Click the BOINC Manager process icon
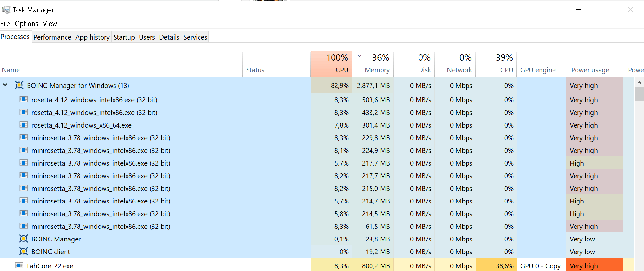The height and width of the screenshot is (271, 644). pos(23,239)
